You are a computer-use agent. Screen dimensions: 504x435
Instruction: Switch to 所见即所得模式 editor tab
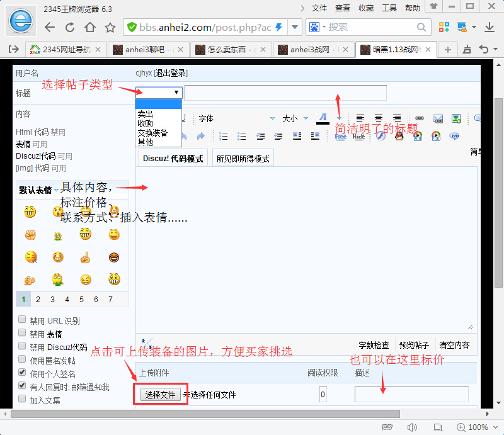pos(243,159)
